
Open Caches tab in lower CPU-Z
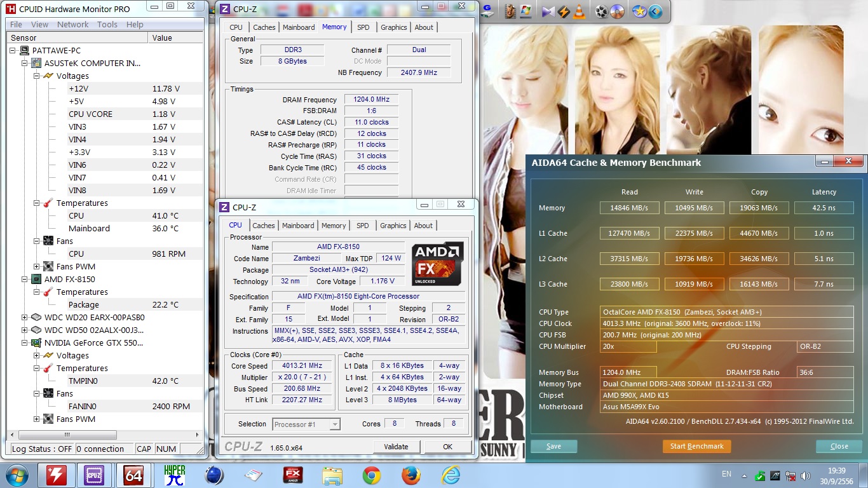pyautogui.click(x=264, y=226)
